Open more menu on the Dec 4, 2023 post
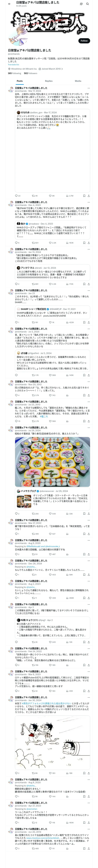Image resolution: width=98 pixels, height=868 pixels. (89, 202)
